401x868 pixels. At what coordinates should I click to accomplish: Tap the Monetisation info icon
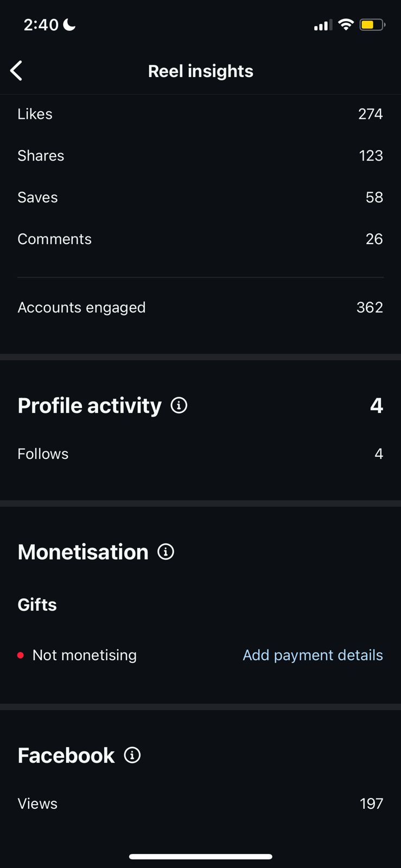tap(166, 552)
